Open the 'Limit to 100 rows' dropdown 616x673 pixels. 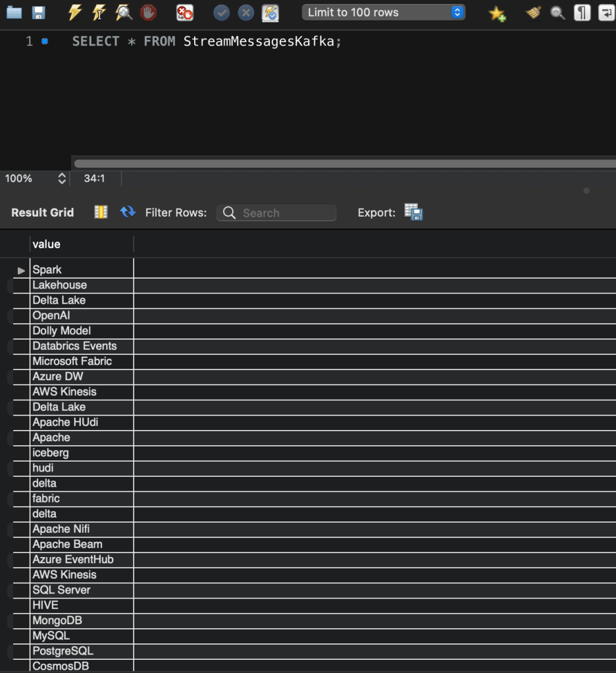[383, 13]
